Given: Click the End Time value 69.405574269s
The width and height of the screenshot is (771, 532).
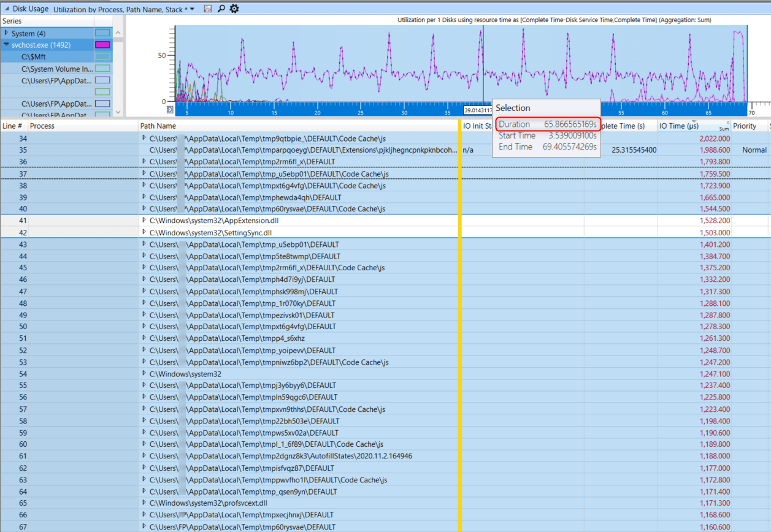Looking at the screenshot, I should pyautogui.click(x=569, y=147).
